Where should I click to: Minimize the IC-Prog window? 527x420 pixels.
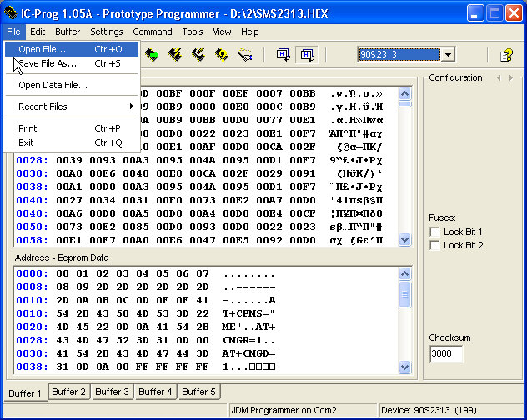coord(475,13)
